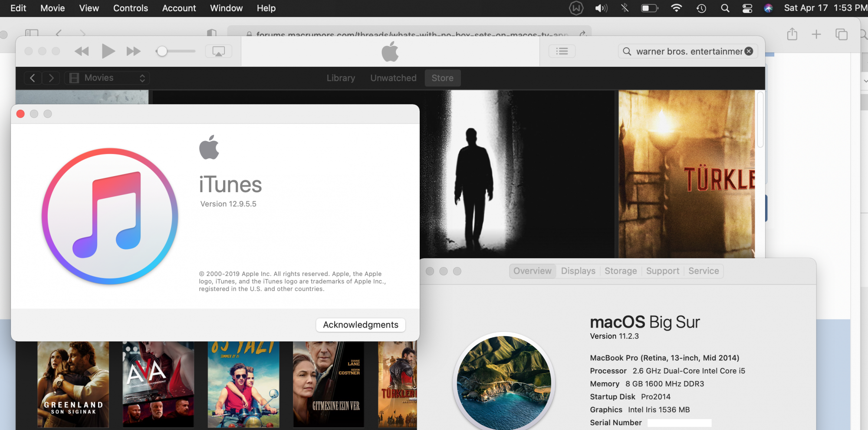The image size is (868, 430).
Task: Click the fast-forward button in iTunes
Action: (134, 51)
